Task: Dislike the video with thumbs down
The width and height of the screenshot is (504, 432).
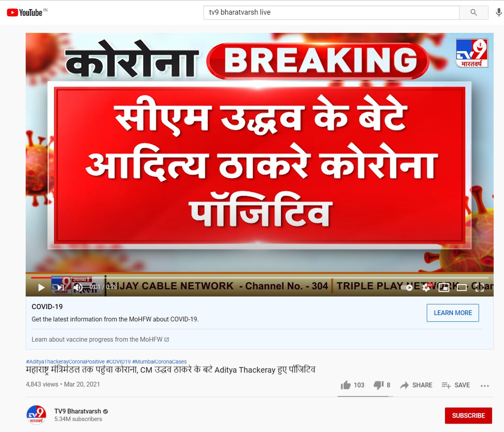Action: pyautogui.click(x=382, y=385)
